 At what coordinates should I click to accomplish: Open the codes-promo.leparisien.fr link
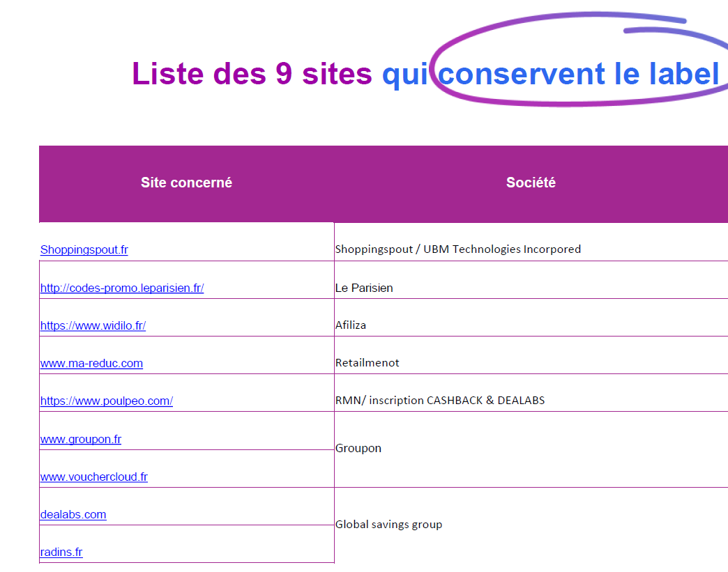(x=122, y=287)
